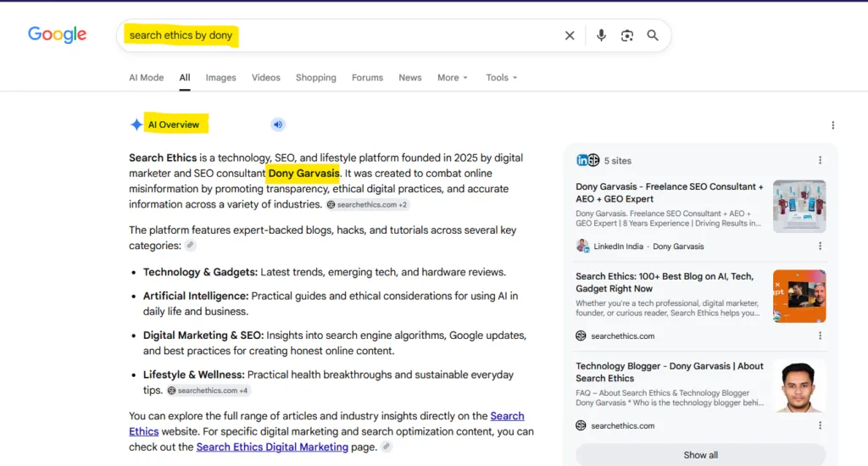This screenshot has width=868, height=466.
Task: Open AI Overview three-dot options menu
Action: pyautogui.click(x=832, y=125)
